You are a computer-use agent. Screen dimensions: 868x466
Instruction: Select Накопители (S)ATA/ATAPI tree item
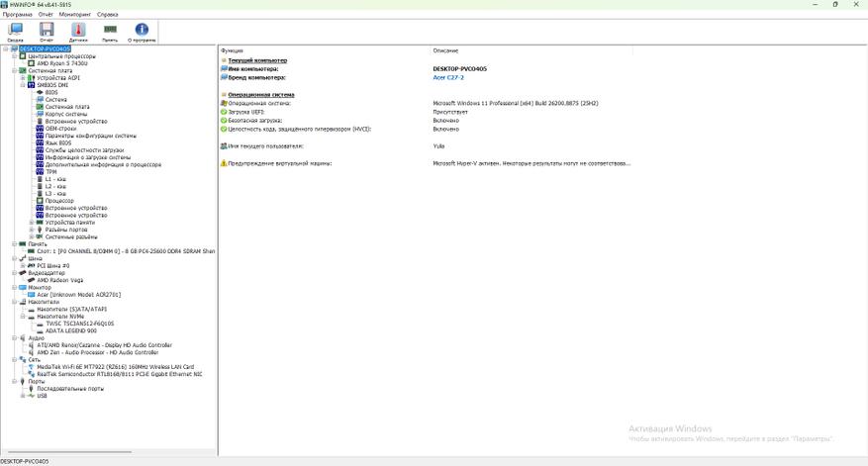click(72, 310)
